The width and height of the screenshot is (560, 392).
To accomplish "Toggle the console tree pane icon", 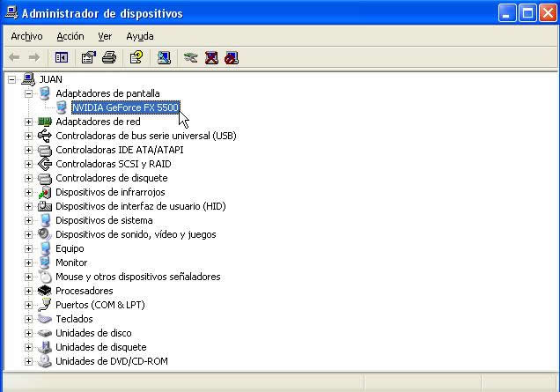I will click(x=62, y=57).
